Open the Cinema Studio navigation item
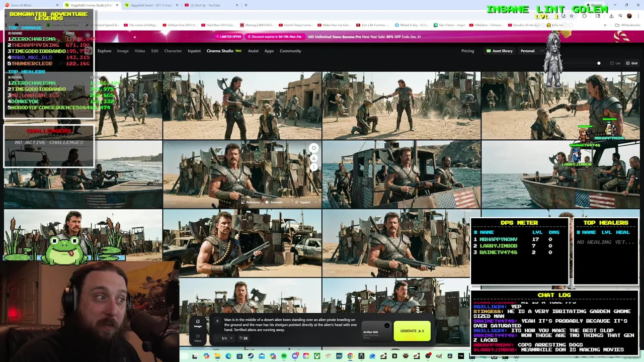This screenshot has height=362, width=644. pyautogui.click(x=224, y=51)
